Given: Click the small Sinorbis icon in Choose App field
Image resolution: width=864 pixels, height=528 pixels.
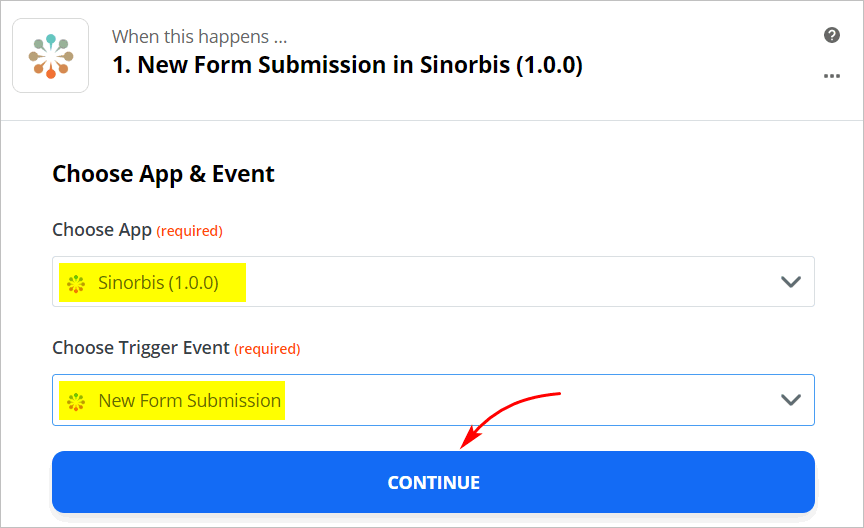Looking at the screenshot, I should pos(76,283).
